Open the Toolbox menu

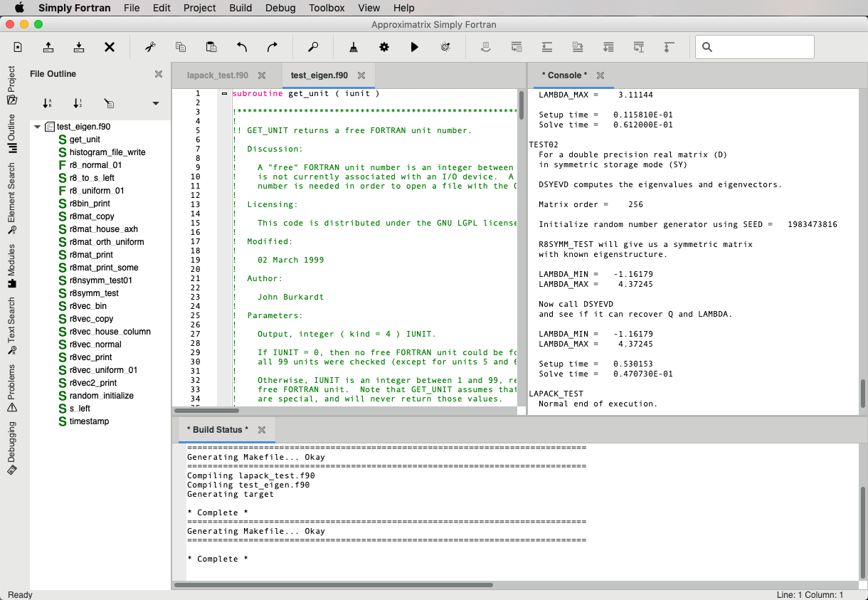[x=327, y=8]
